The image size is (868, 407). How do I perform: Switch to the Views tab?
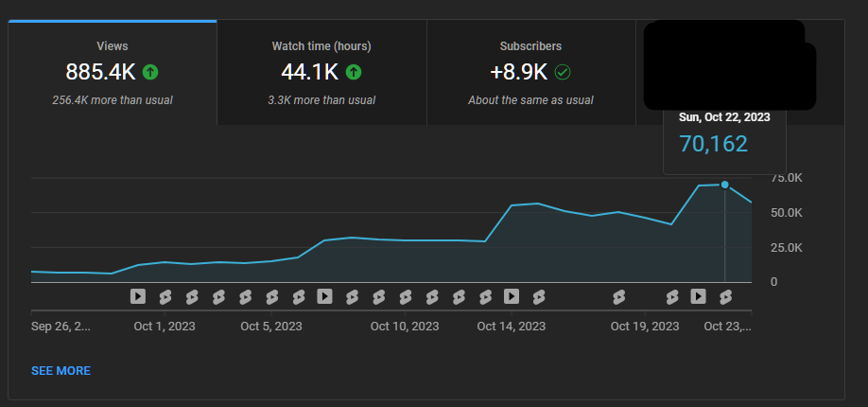click(x=113, y=72)
